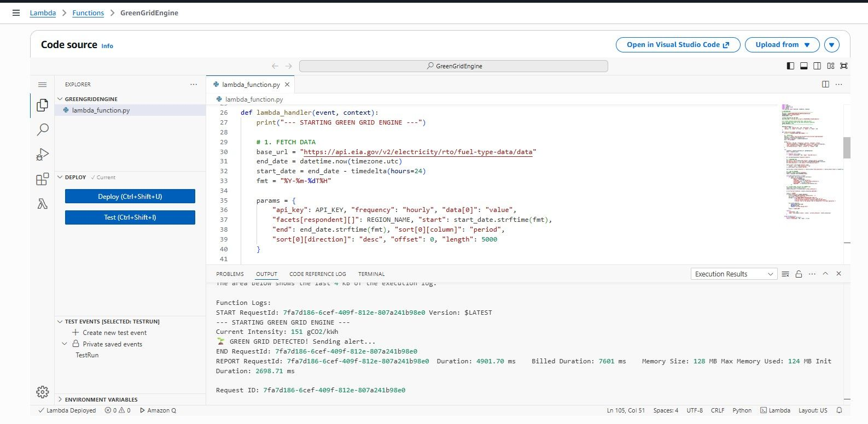Open output panel more actions ellipsis
Image resolution: width=868 pixels, height=424 pixels.
[812, 274]
